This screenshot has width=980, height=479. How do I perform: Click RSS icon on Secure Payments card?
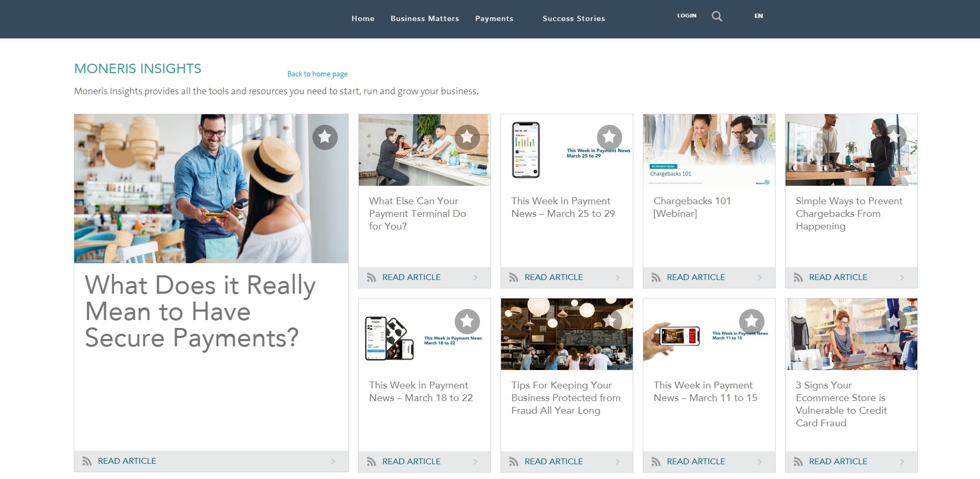[x=87, y=461]
